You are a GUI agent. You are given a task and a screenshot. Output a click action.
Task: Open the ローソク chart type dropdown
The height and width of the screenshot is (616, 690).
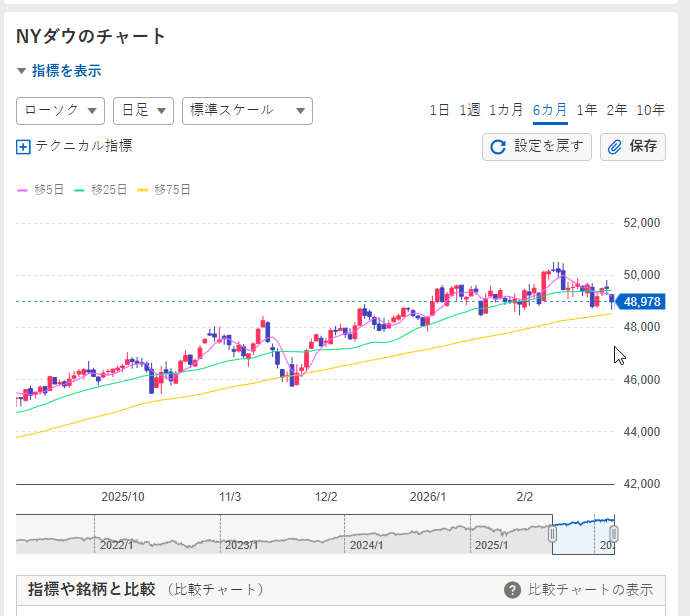[x=60, y=111]
